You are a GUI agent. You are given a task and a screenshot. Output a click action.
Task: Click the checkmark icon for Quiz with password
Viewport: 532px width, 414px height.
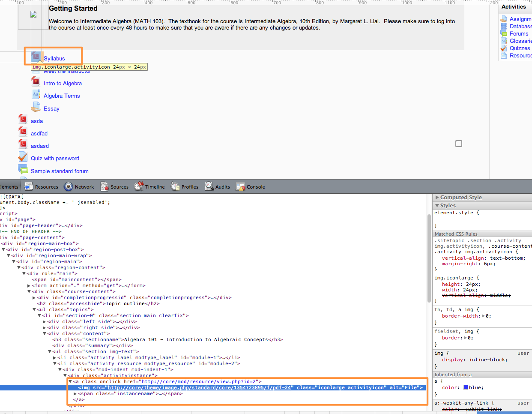pos(23,157)
